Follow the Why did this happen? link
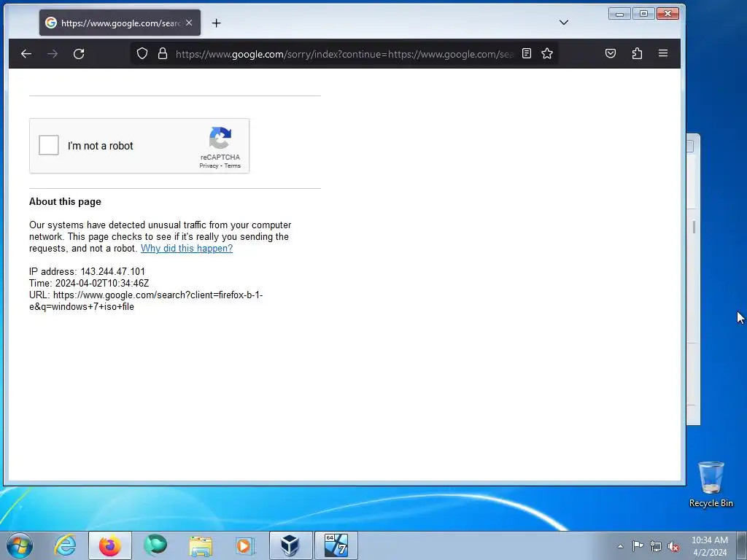Viewport: 747px width, 560px height. click(187, 248)
